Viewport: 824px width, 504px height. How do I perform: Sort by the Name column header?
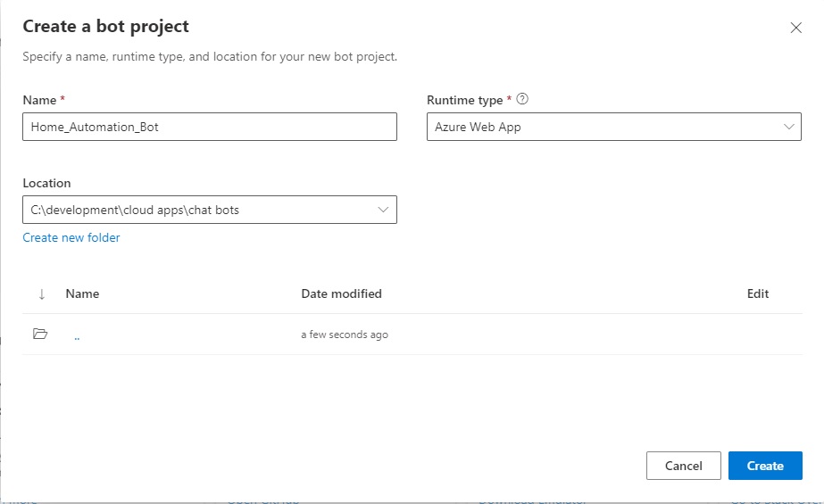pos(82,293)
